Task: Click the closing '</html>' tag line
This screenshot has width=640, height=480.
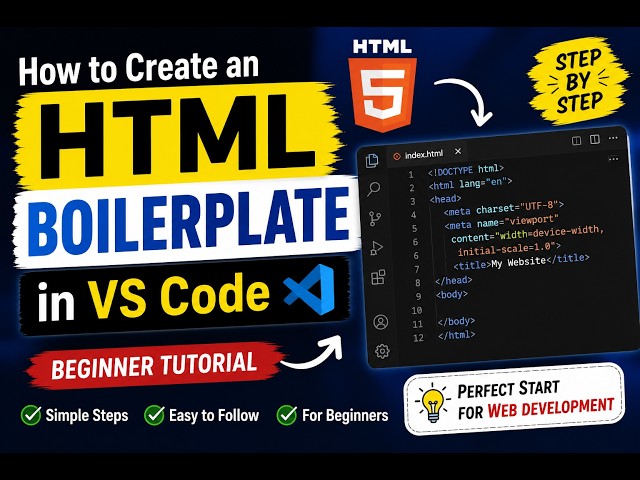Action: [x=457, y=336]
